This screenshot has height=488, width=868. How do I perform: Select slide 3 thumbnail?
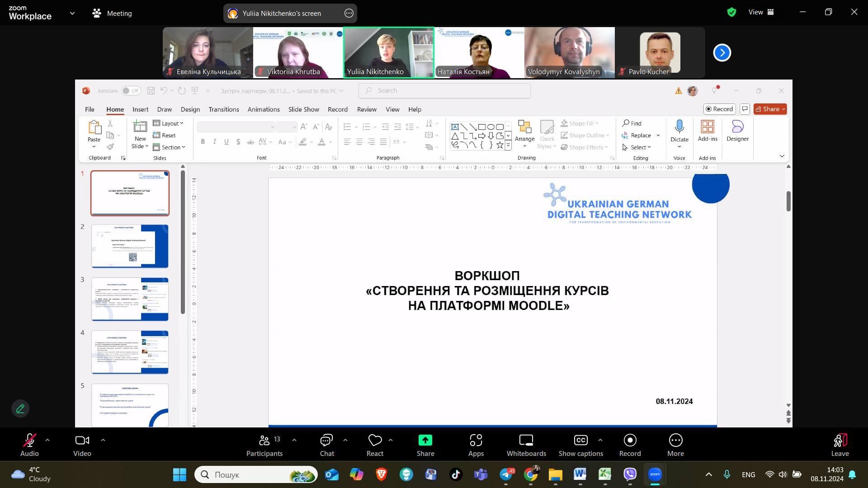click(x=130, y=299)
